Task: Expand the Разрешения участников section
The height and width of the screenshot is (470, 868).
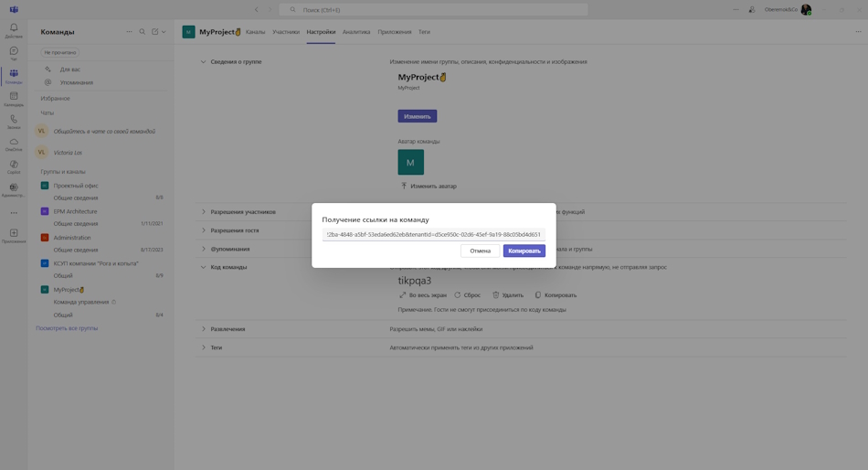Action: [x=203, y=212]
